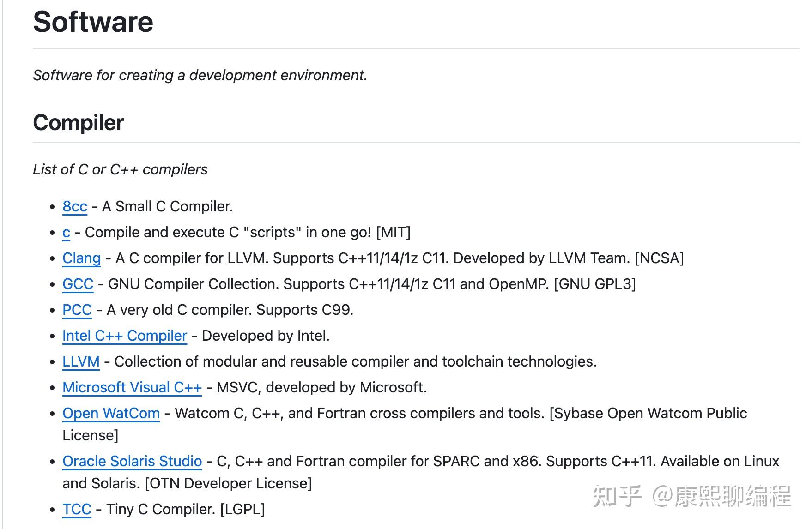Click the [NCSA] license tag
This screenshot has width=812, height=529.
click(659, 258)
